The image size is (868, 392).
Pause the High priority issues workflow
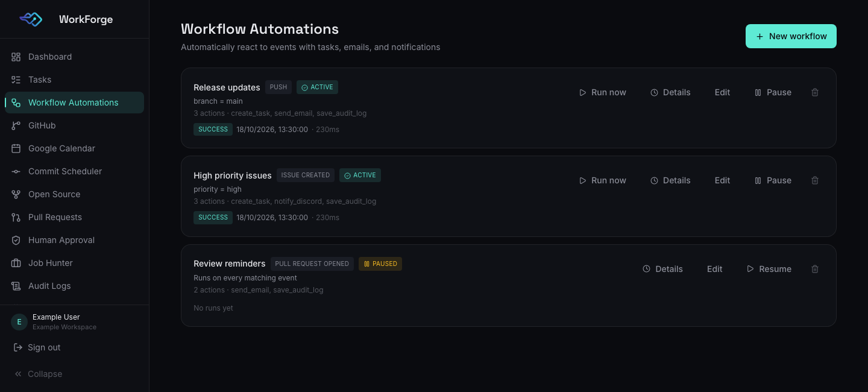pos(773,180)
